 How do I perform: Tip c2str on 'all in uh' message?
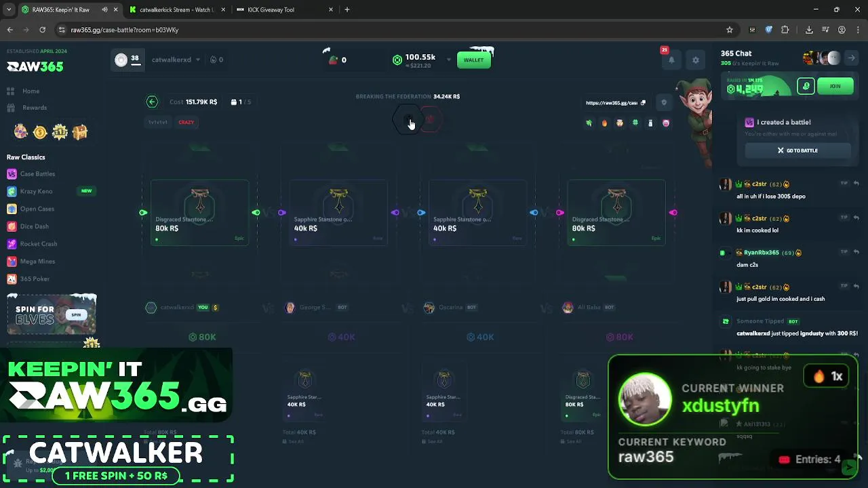844,184
